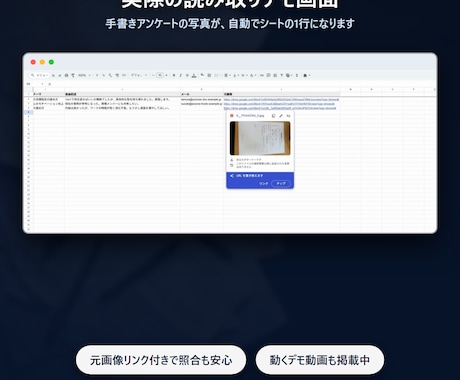The width and height of the screenshot is (460, 380).
Task: Click the jpg file name in preview card
Action: tap(250, 116)
